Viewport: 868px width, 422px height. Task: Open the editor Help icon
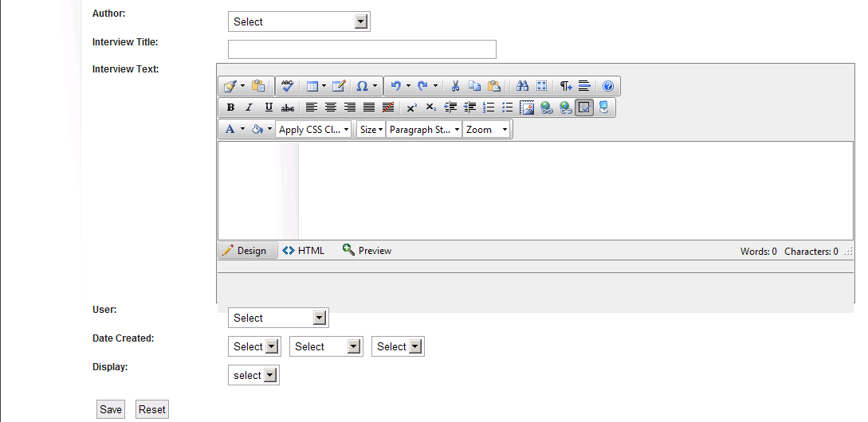(608, 86)
